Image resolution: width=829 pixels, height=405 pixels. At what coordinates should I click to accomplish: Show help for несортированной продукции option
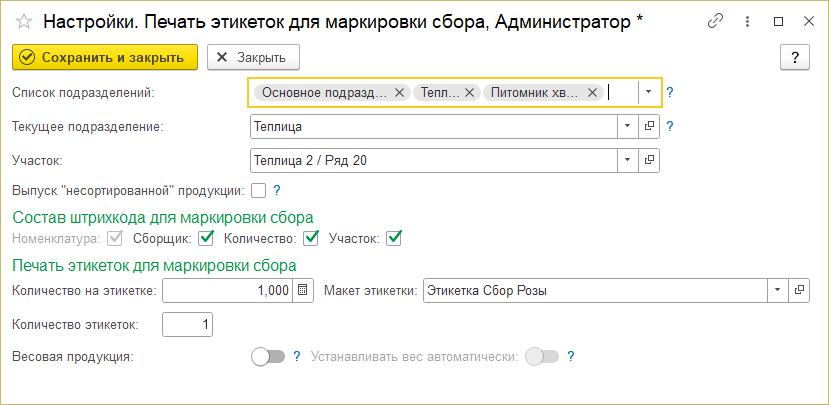276,191
